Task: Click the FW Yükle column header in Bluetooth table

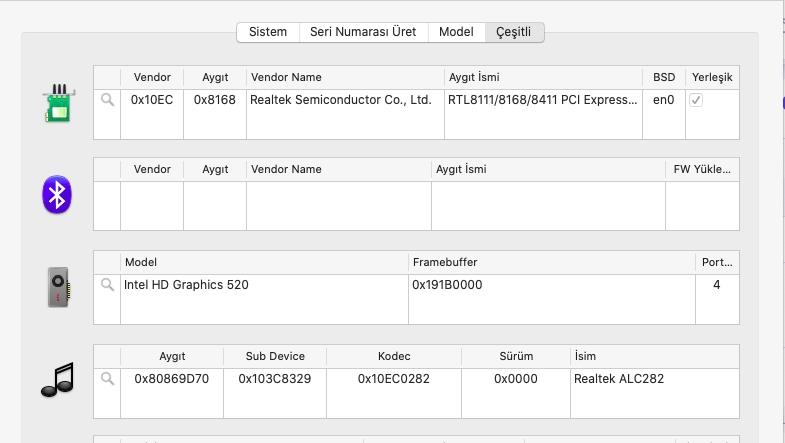Action: pos(702,169)
